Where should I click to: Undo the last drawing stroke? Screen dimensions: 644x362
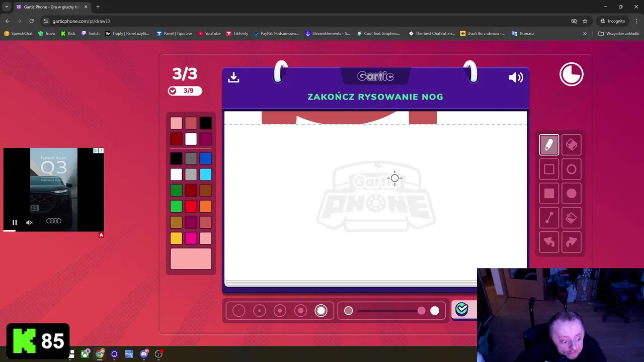pos(549,242)
